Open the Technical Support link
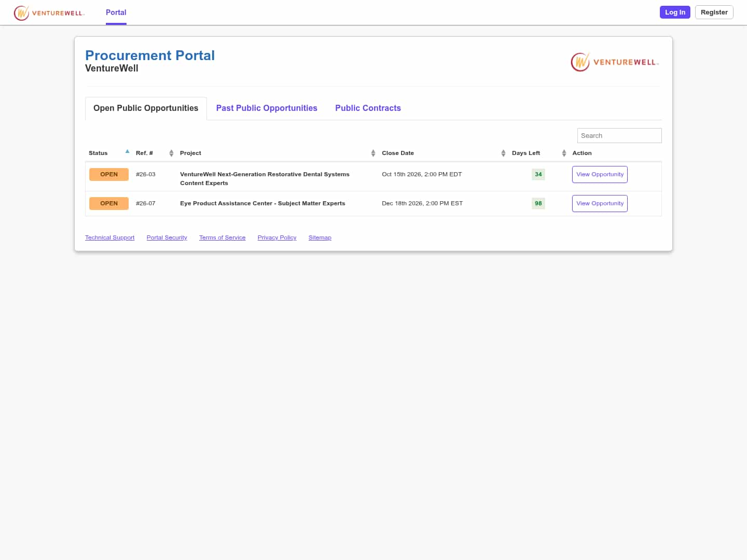Viewport: 747px width, 560px height. click(109, 237)
